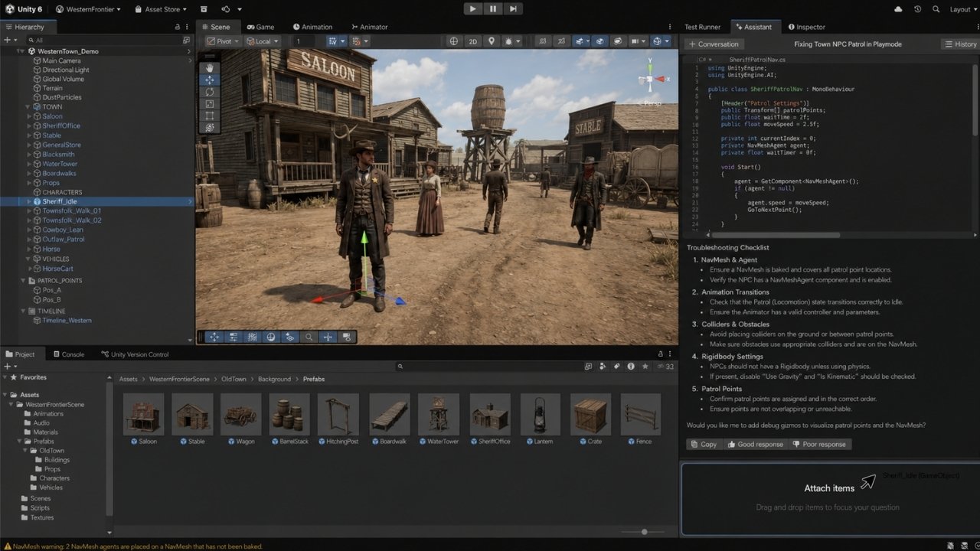This screenshot has height=551, width=980.
Task: Click the Project panel search field icon
Action: [400, 367]
